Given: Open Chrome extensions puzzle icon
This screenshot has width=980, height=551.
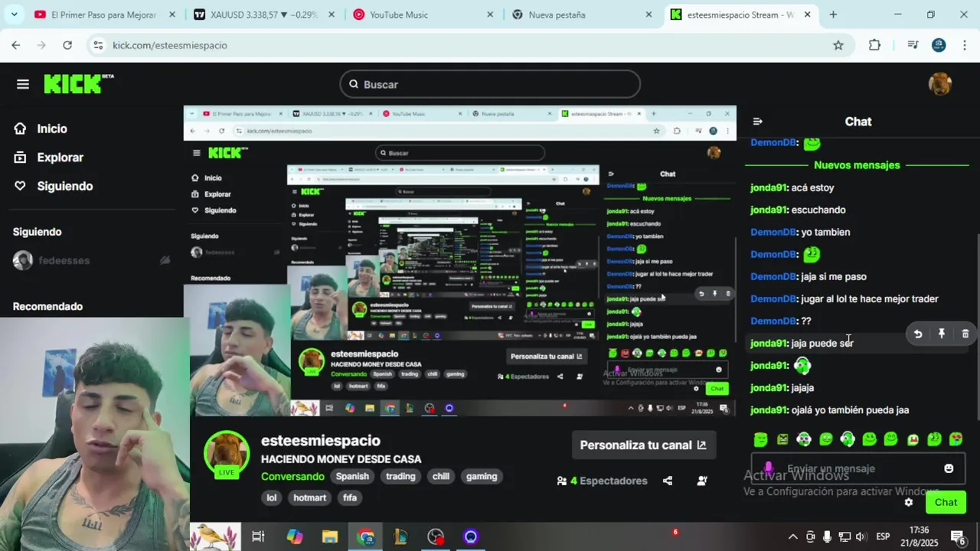Looking at the screenshot, I should pos(874,45).
